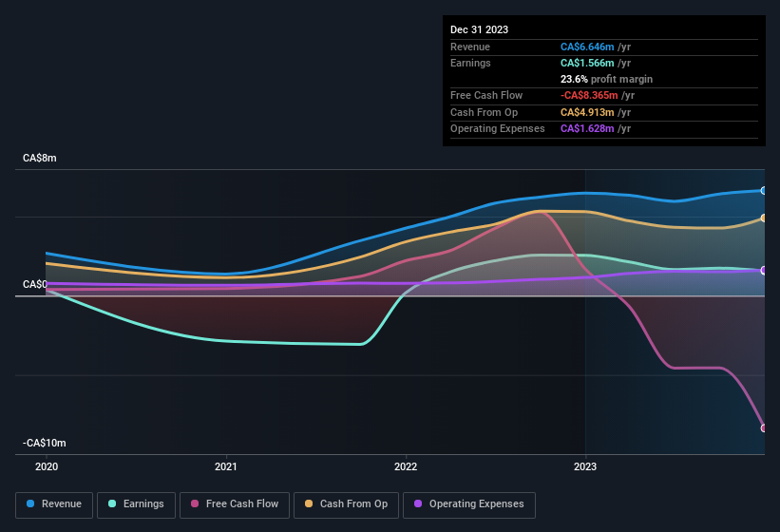Click the 2020 x-axis label
780x532 pixels.
tap(47, 466)
